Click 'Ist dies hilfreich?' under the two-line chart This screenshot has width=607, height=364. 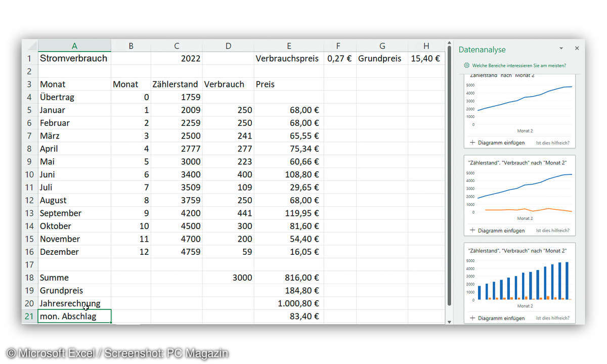click(552, 231)
